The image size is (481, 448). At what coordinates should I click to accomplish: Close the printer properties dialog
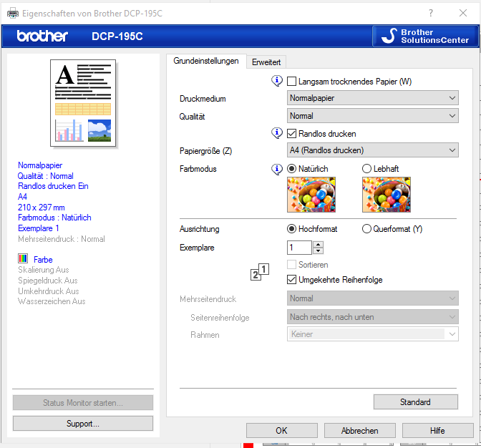pyautogui.click(x=463, y=13)
